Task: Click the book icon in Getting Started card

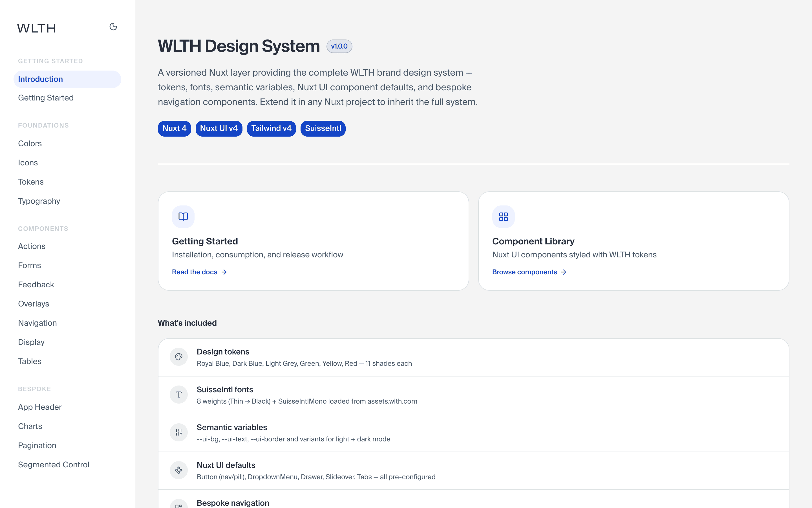Action: (x=183, y=217)
